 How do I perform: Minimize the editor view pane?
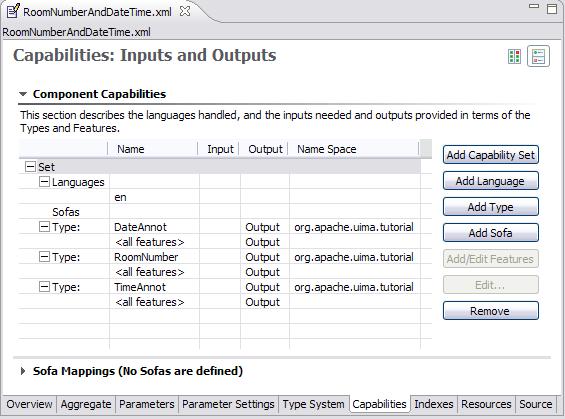pyautogui.click(x=534, y=6)
